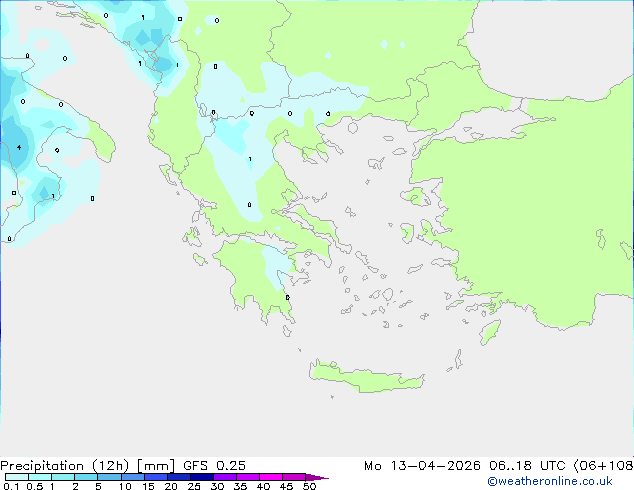The image size is (634, 490).
Task: Select the 20–25 mm legend color swatch
Action: [179, 477]
